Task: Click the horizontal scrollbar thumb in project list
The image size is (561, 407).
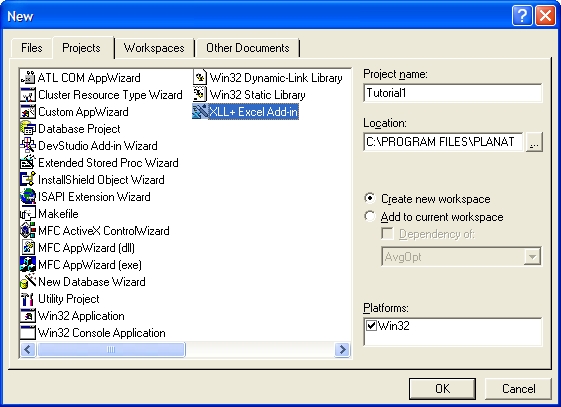Action: (111, 349)
